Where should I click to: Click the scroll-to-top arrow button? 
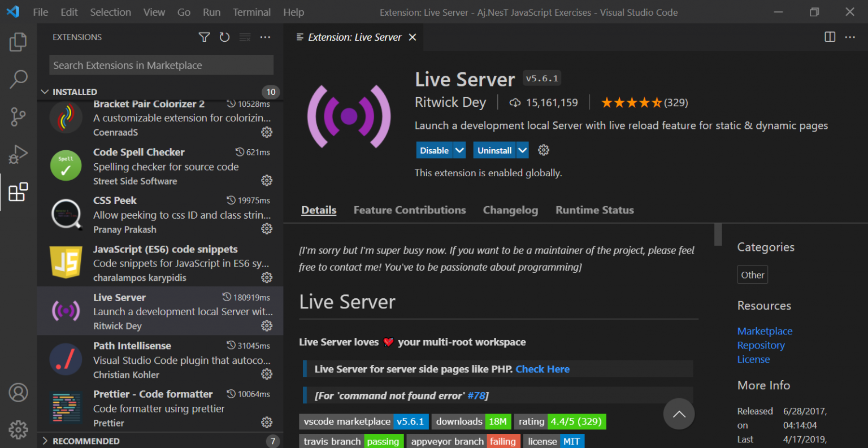[679, 414]
